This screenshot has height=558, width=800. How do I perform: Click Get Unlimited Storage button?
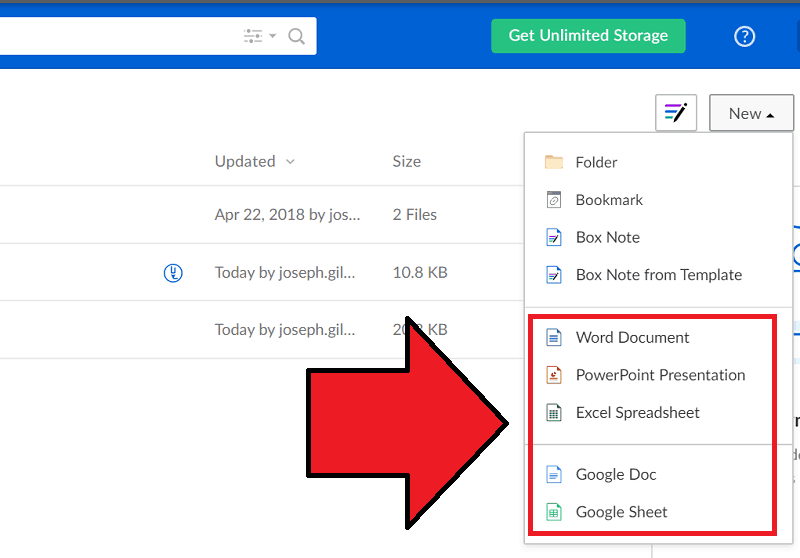(588, 36)
